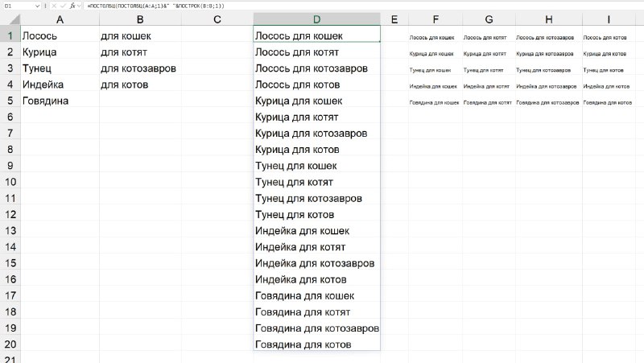Screen dimensions: 644x363
Task: Click cell D6 'Курица для котят'
Action: tap(316, 117)
